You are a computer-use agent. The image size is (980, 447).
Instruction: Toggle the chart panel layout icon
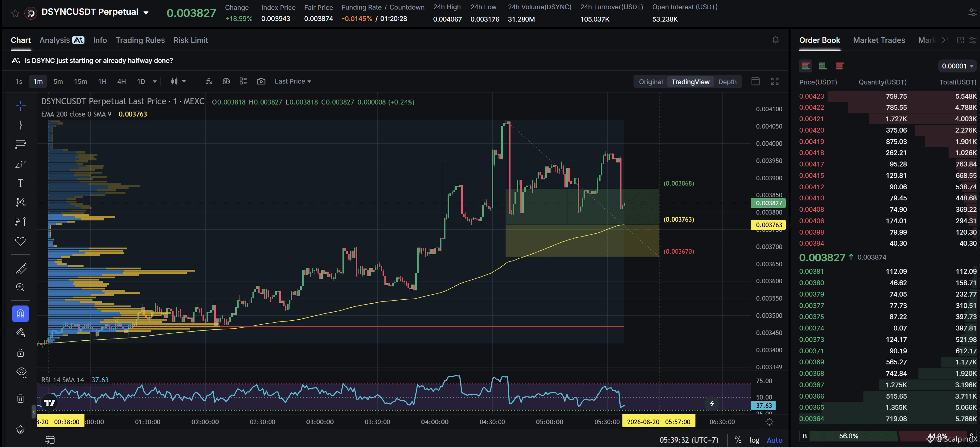click(x=755, y=81)
